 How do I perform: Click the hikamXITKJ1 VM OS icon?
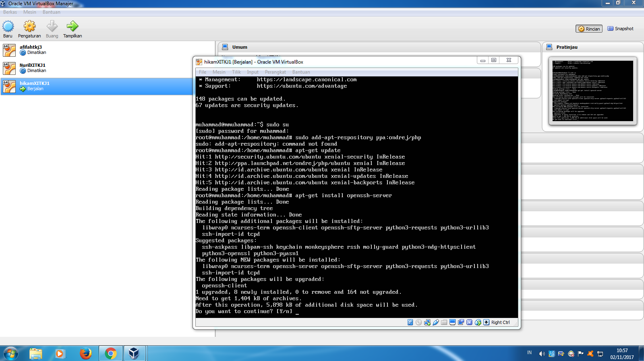click(x=9, y=86)
